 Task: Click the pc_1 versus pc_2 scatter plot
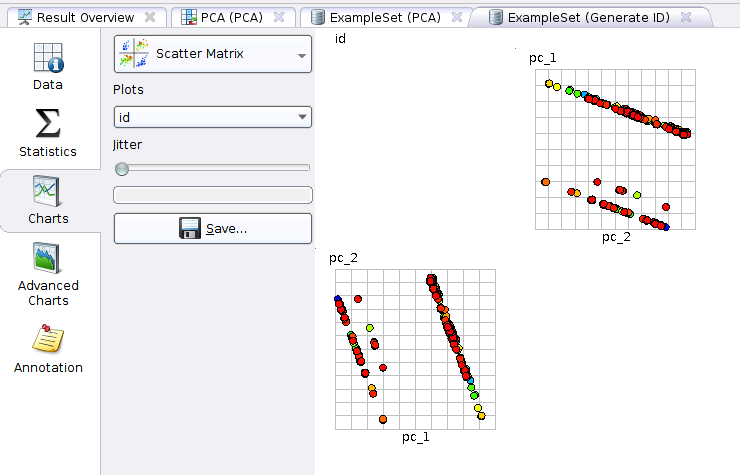[x=614, y=150]
